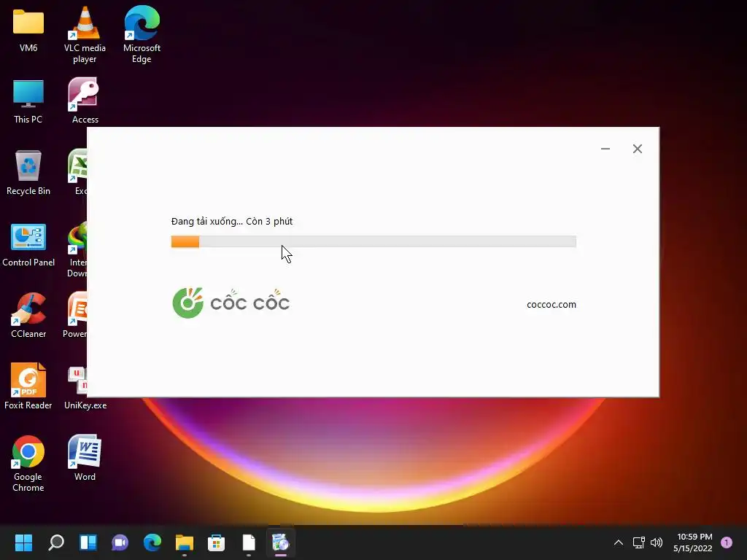Open Microsoft Edge desktop shortcut
The image size is (747, 560).
(x=142, y=35)
